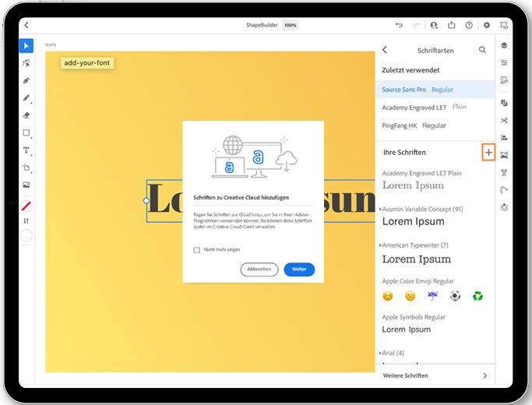This screenshot has width=532, height=405.
Task: Open the Layers panel
Action: pos(504,45)
